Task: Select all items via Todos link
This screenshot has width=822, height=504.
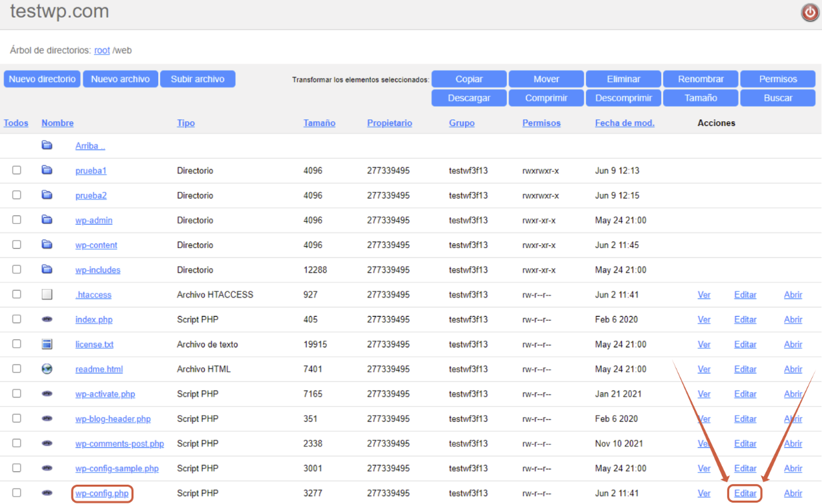Action: 16,123
